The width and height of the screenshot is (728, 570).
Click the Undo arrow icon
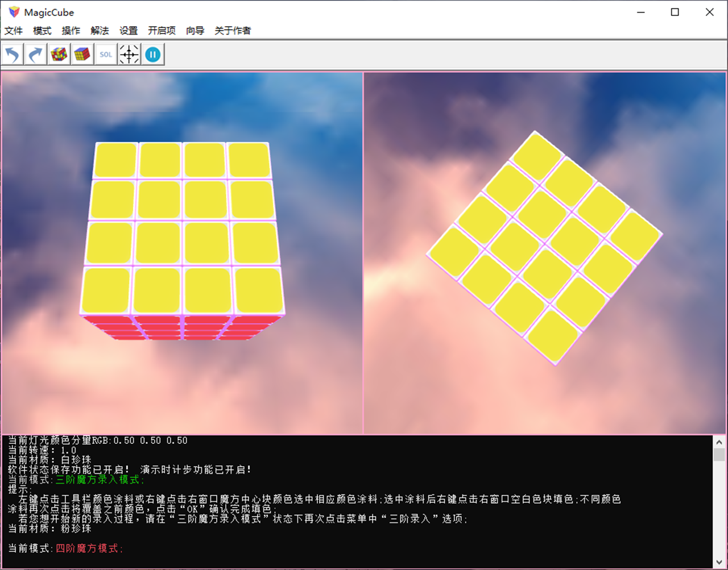[x=12, y=54]
